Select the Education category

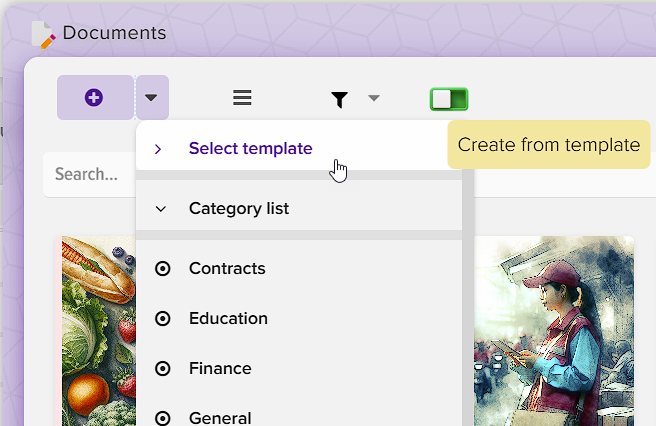(x=299, y=318)
